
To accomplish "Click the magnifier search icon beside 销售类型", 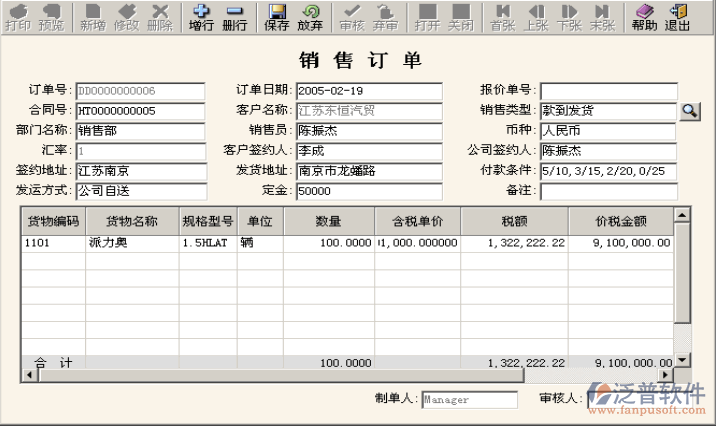I will [690, 111].
